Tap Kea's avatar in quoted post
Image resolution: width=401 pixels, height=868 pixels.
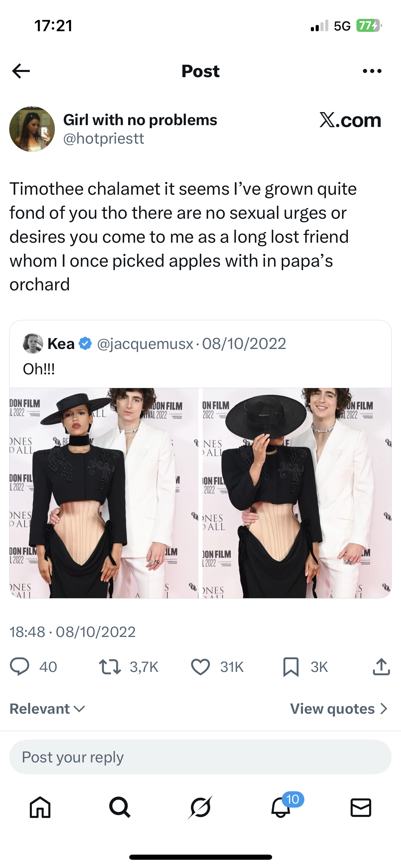coord(33,343)
